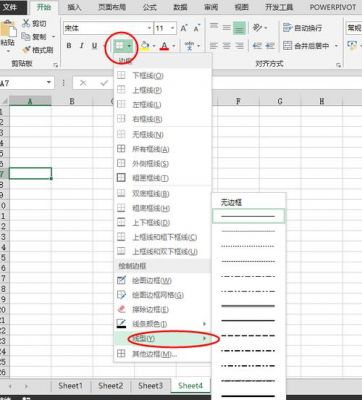
Task: Click the Borders button icon
Action: coord(119,46)
